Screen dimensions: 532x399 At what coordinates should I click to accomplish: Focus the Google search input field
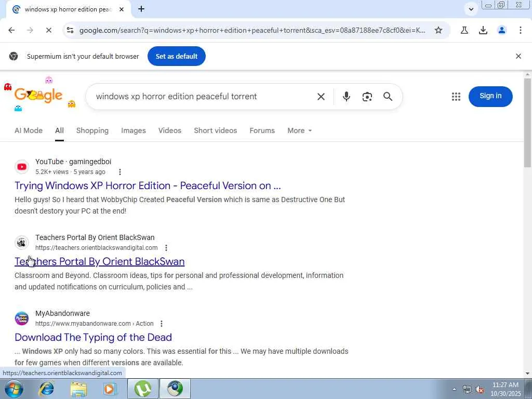(x=204, y=97)
